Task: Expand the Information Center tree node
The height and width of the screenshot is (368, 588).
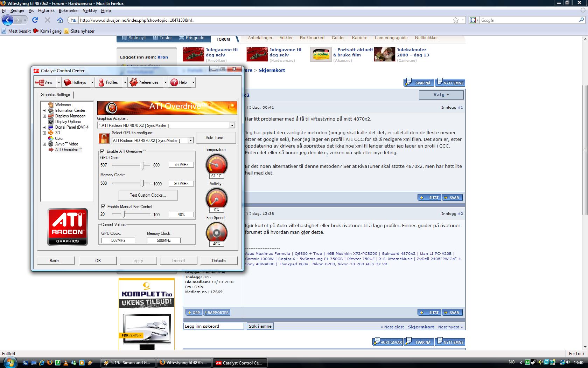Action: click(44, 110)
